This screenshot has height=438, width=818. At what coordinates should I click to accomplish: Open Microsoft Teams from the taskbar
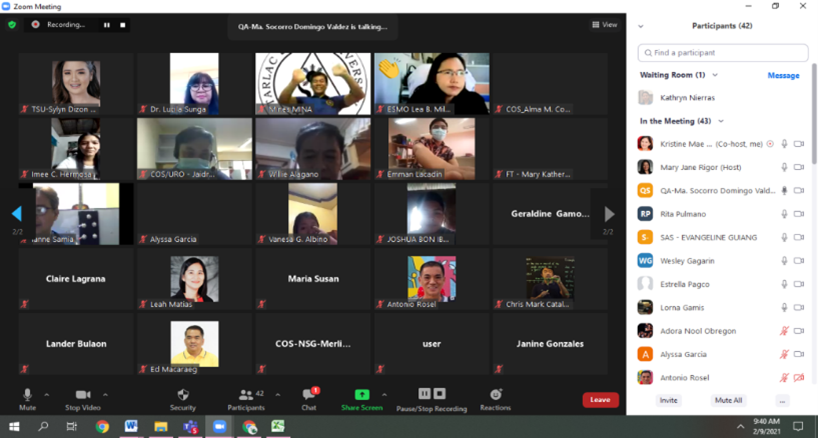(190, 427)
